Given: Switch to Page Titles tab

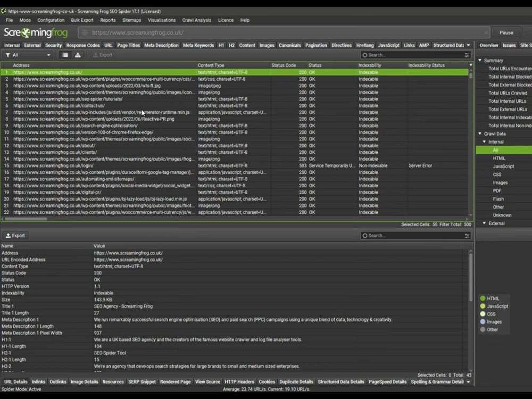Looking at the screenshot, I should click(x=128, y=45).
